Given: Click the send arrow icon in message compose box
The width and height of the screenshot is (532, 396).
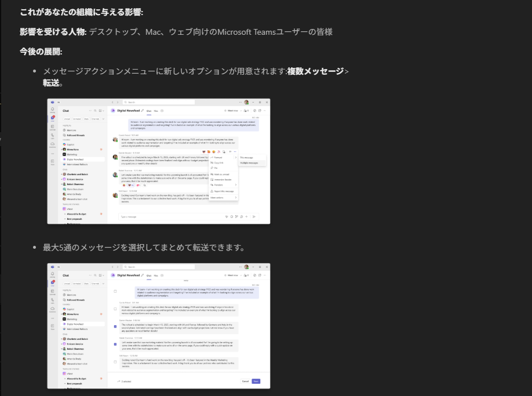Looking at the screenshot, I should [x=254, y=216].
